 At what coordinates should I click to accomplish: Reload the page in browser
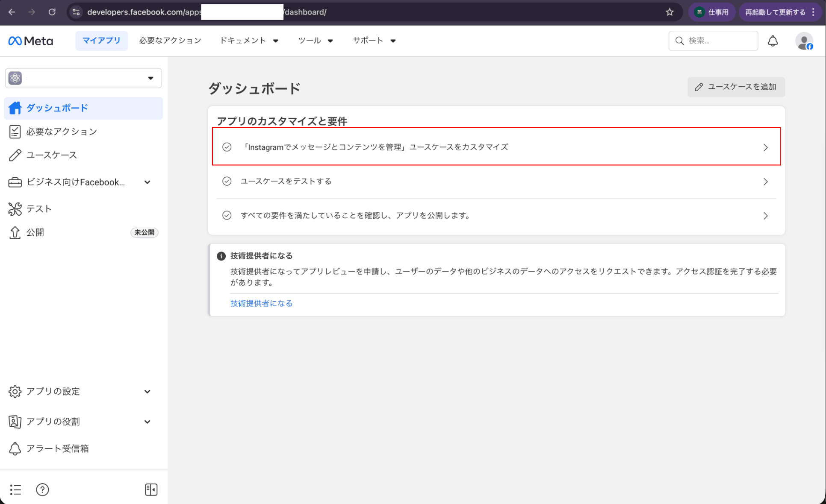52,12
